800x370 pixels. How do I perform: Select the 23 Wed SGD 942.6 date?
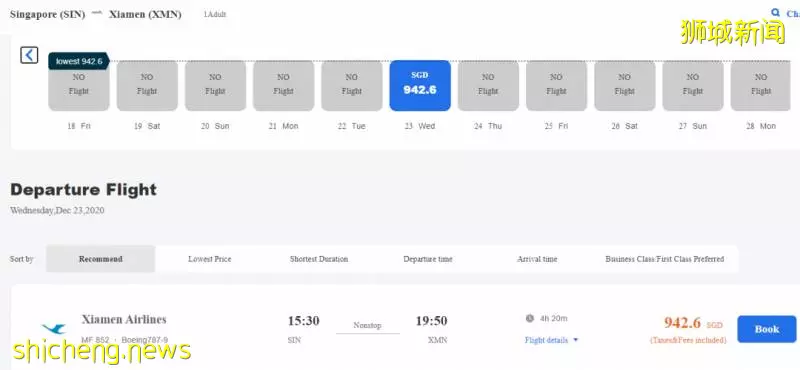[420, 85]
